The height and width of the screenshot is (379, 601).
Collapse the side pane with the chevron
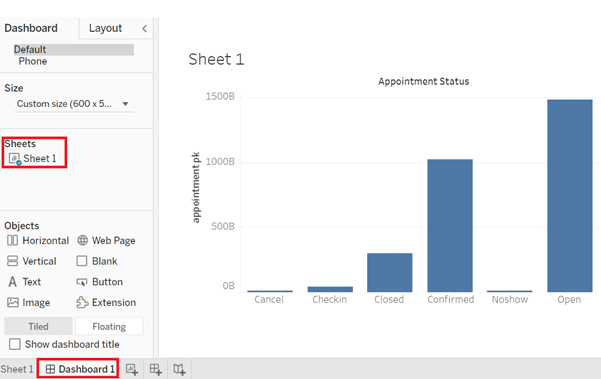coord(145,28)
